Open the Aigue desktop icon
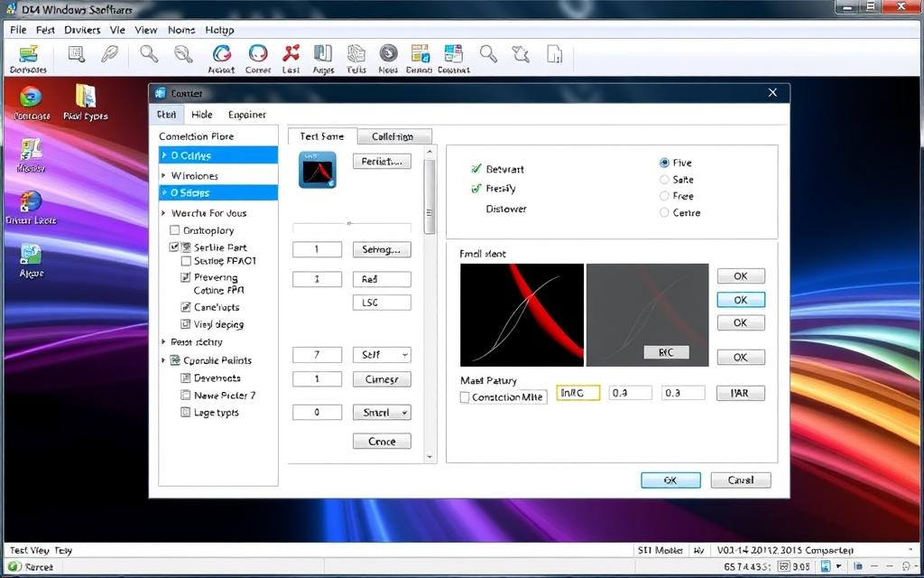Viewport: 924px width, 578px height. (31, 254)
